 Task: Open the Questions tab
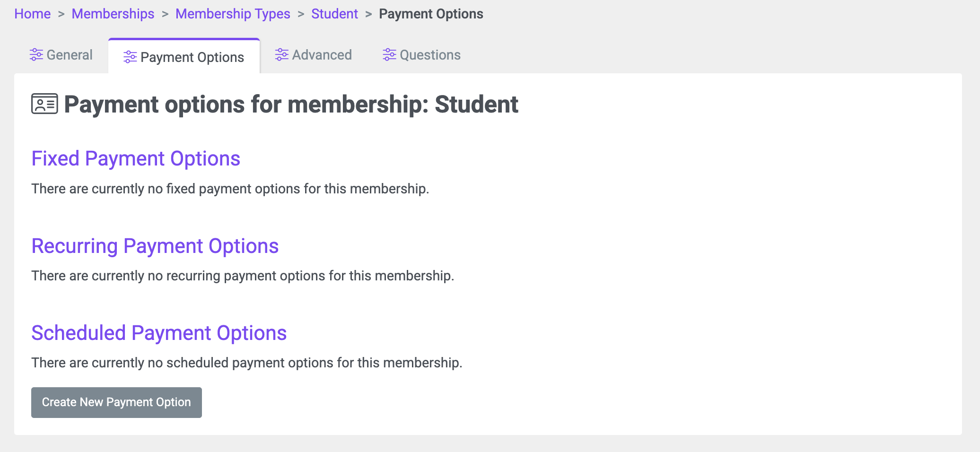tap(421, 55)
